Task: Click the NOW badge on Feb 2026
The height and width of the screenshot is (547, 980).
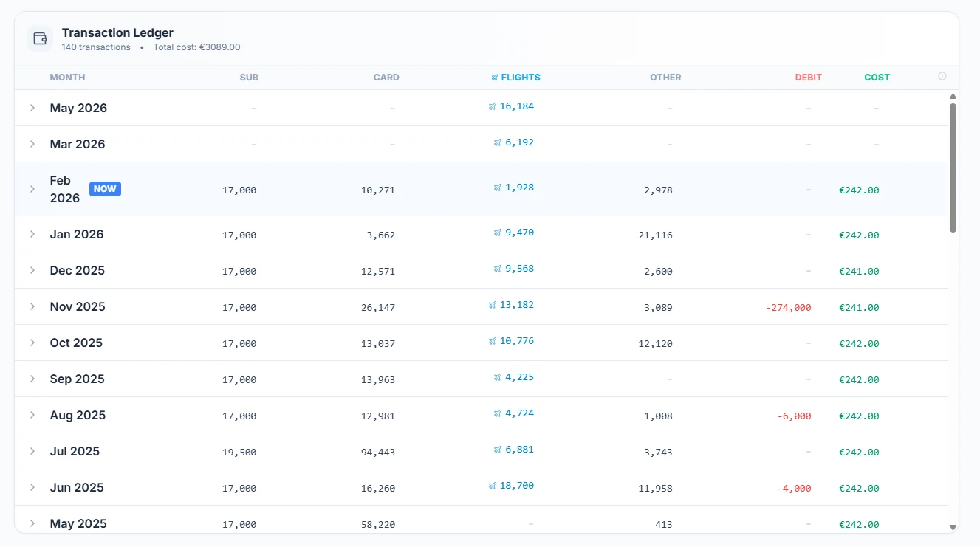Action: pyautogui.click(x=105, y=188)
